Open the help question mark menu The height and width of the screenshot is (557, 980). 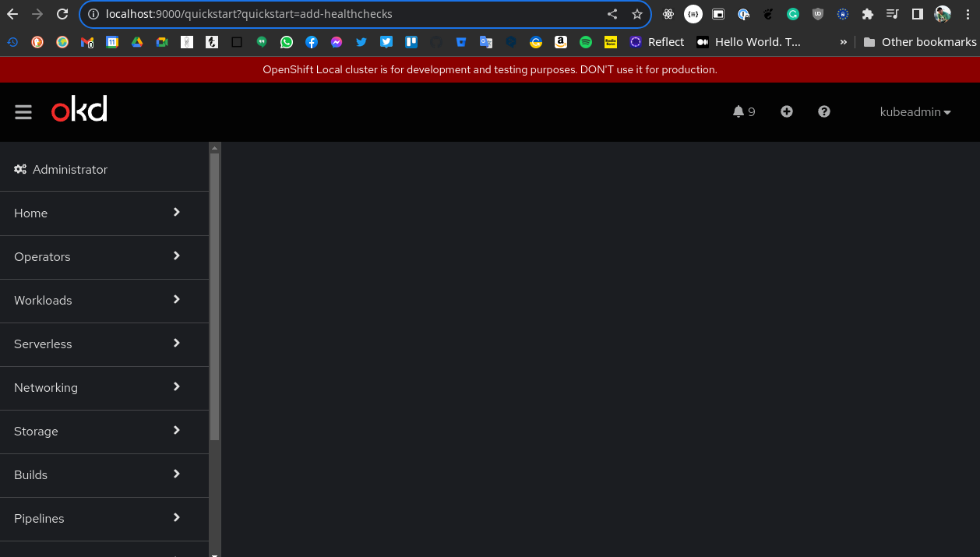[x=824, y=111]
